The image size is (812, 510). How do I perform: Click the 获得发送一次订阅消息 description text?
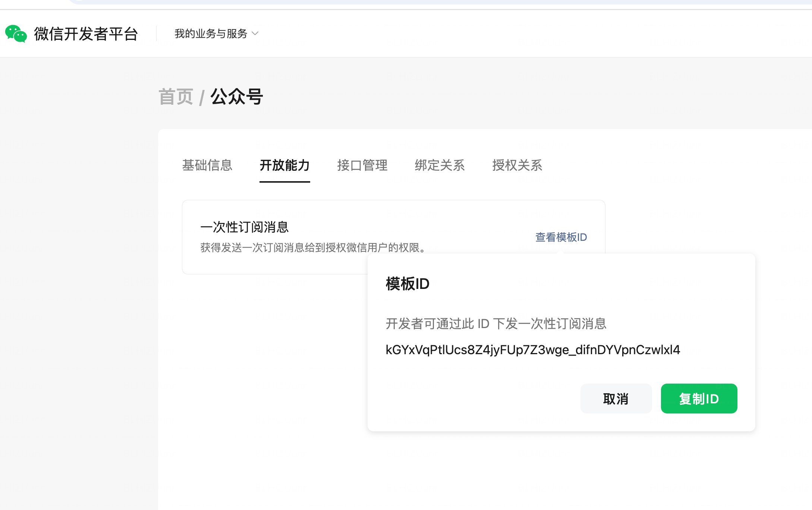click(x=314, y=248)
